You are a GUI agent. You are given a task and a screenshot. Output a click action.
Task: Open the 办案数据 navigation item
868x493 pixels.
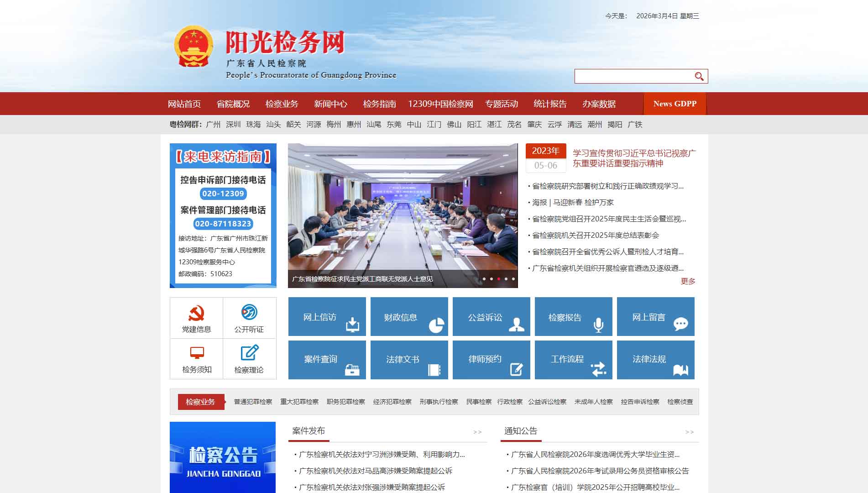coord(599,104)
